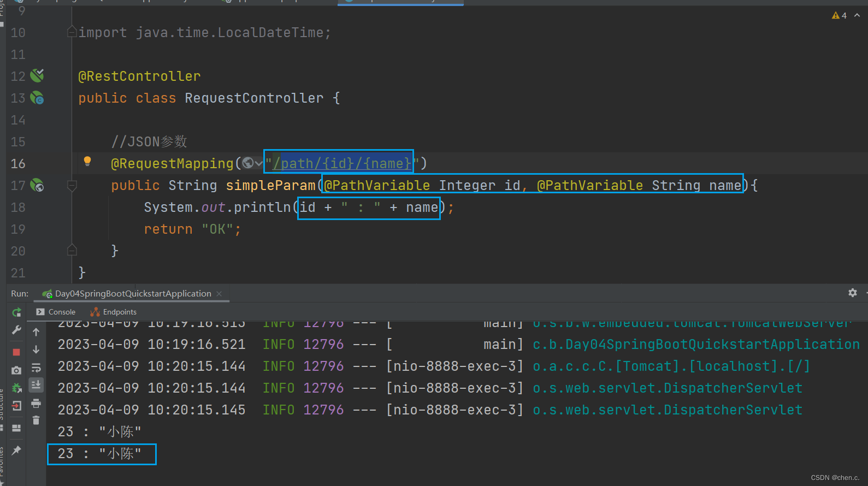Viewport: 868px width, 486px height.
Task: Clear all console output with trash icon
Action: coord(36,420)
